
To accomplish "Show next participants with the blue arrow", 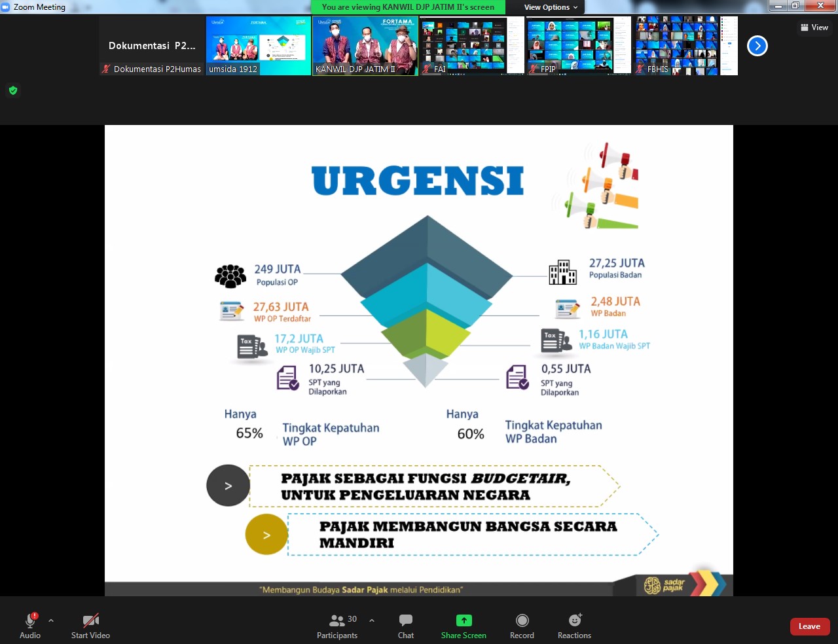I will [x=757, y=46].
